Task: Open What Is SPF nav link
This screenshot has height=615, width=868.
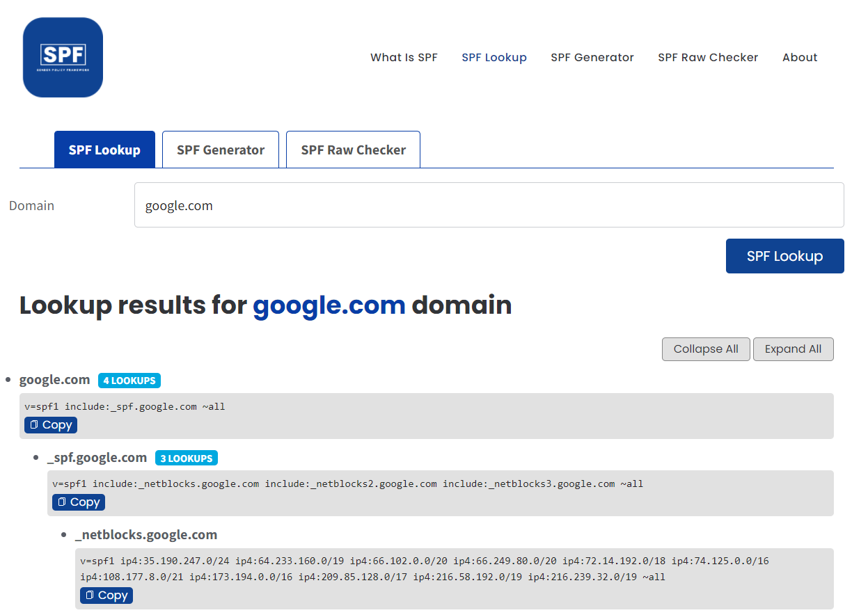Action: (404, 58)
